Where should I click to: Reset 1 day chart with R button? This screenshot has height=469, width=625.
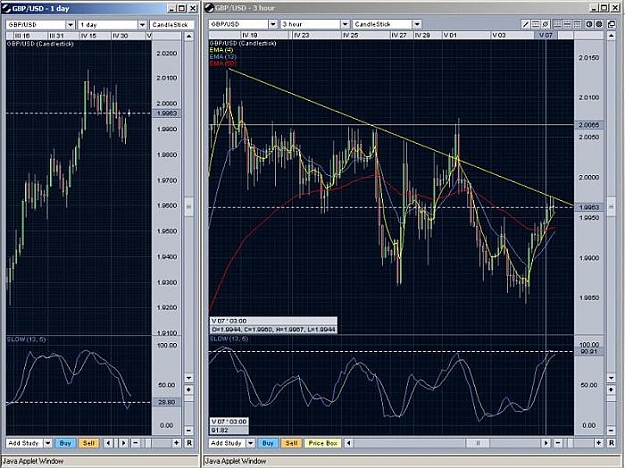[x=189, y=443]
